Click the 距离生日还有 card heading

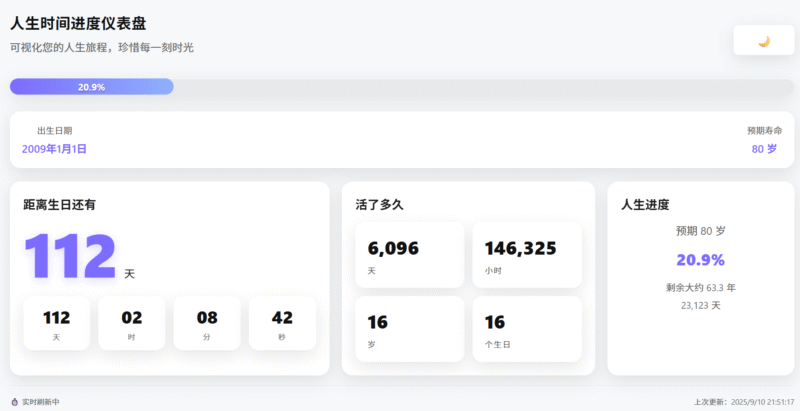pyautogui.click(x=60, y=205)
